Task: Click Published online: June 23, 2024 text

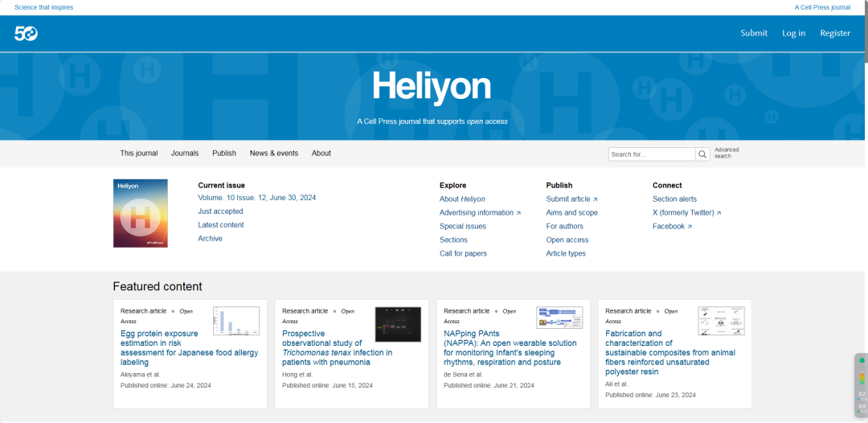Action: (650, 395)
